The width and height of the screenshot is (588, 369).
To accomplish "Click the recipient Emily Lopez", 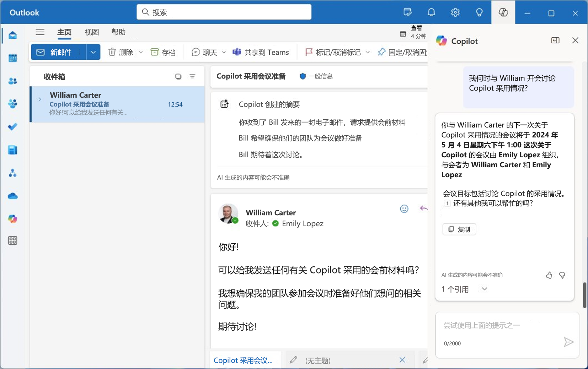I will [x=303, y=223].
